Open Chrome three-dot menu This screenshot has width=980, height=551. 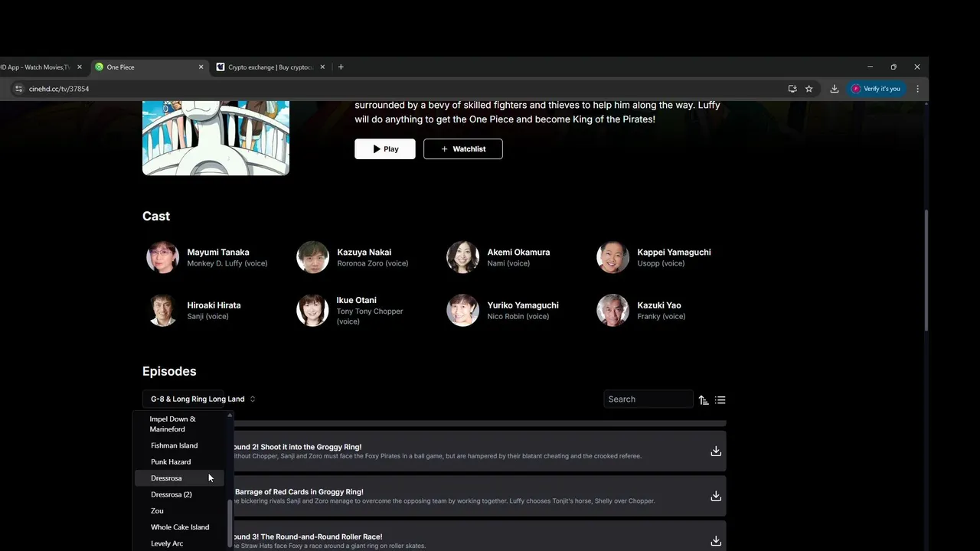point(917,89)
